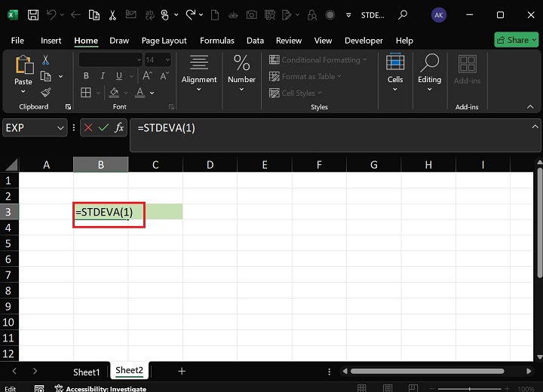543x392 pixels.
Task: Switch to the Sheet1 worksheet tab
Action: click(86, 372)
